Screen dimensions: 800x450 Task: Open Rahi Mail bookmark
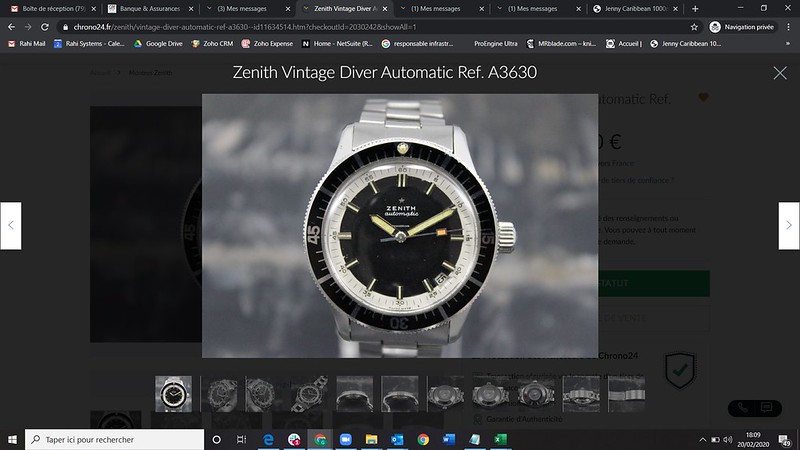27,44
